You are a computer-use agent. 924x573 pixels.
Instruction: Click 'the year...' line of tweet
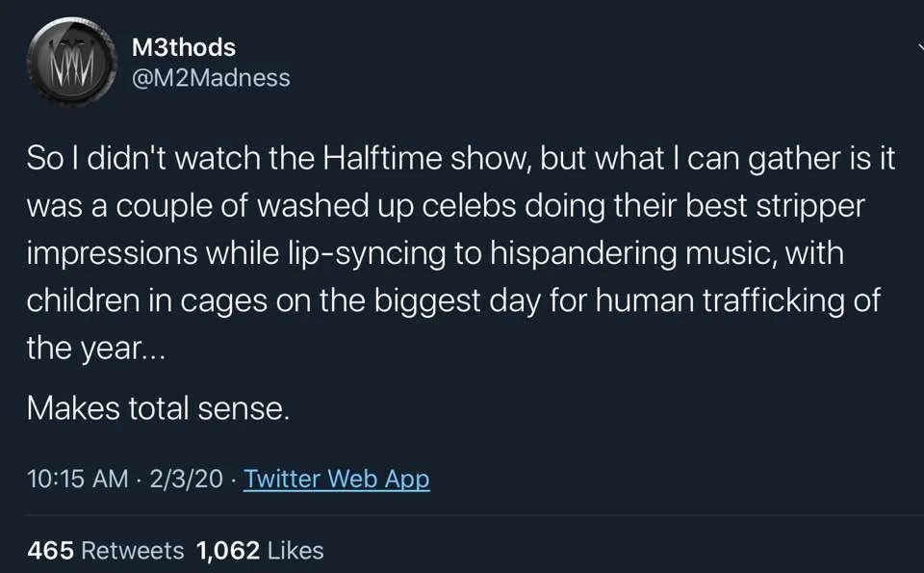[x=96, y=349]
